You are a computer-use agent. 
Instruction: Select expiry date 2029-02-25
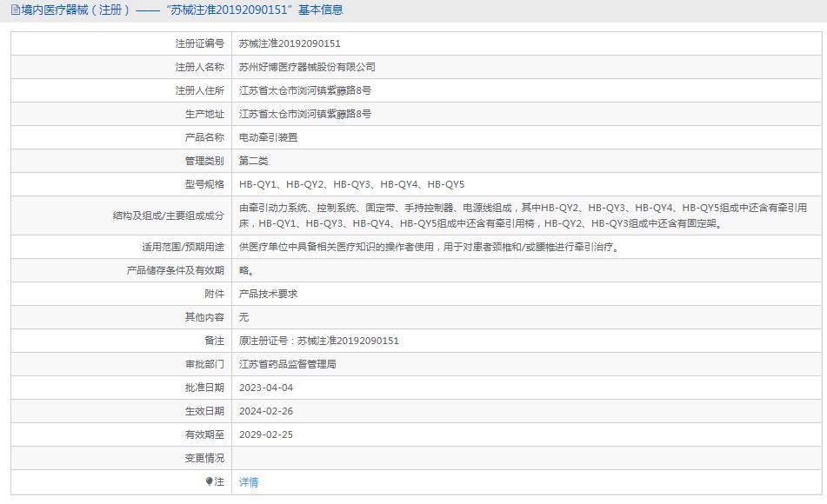tap(266, 434)
